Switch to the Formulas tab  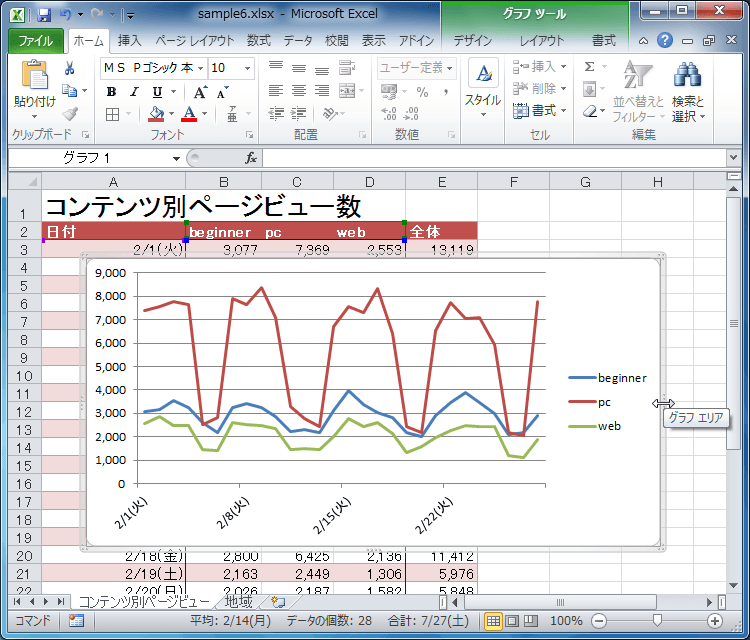pos(259,41)
